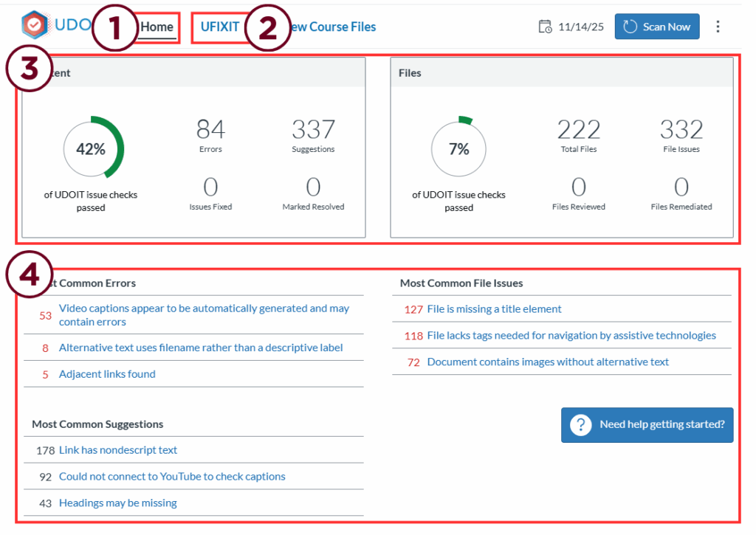
Task: Open Alternative text uses filename error link
Action: (201, 348)
